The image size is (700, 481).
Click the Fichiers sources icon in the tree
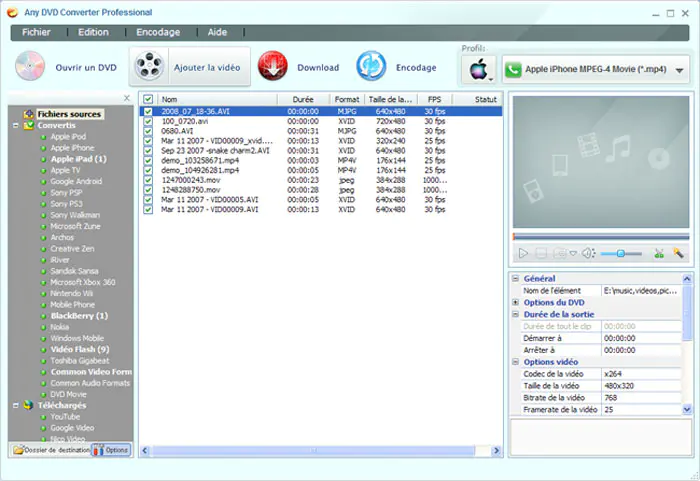[x=29, y=114]
